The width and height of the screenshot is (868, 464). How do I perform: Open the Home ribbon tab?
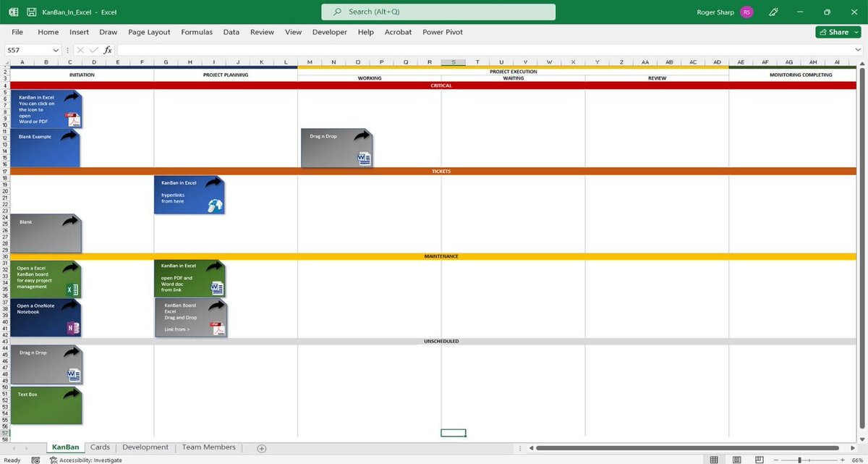click(48, 32)
